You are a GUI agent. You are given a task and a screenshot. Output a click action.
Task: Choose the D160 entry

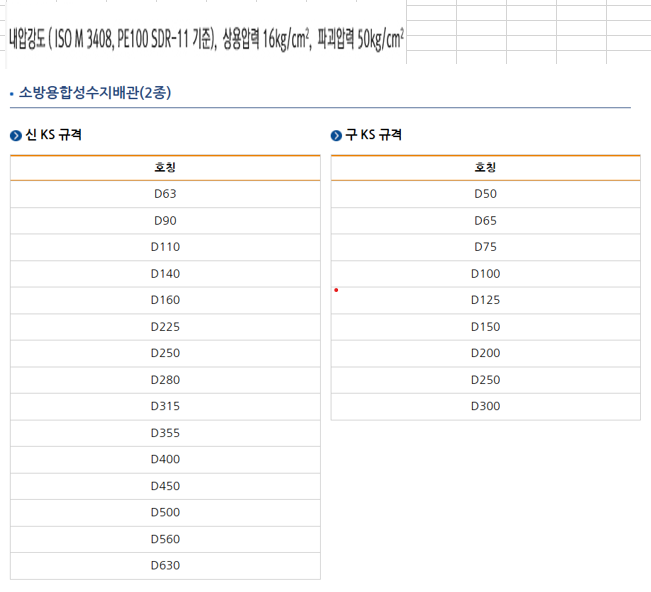[x=165, y=300]
